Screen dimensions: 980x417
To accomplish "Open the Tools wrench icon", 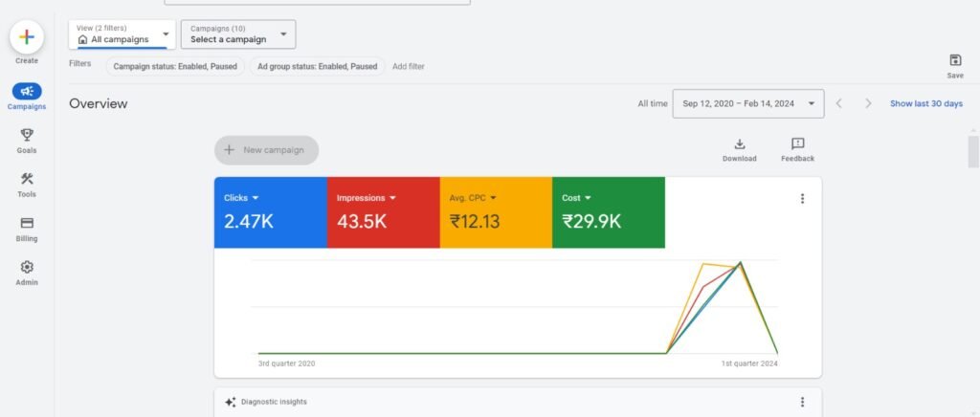I will [27, 179].
